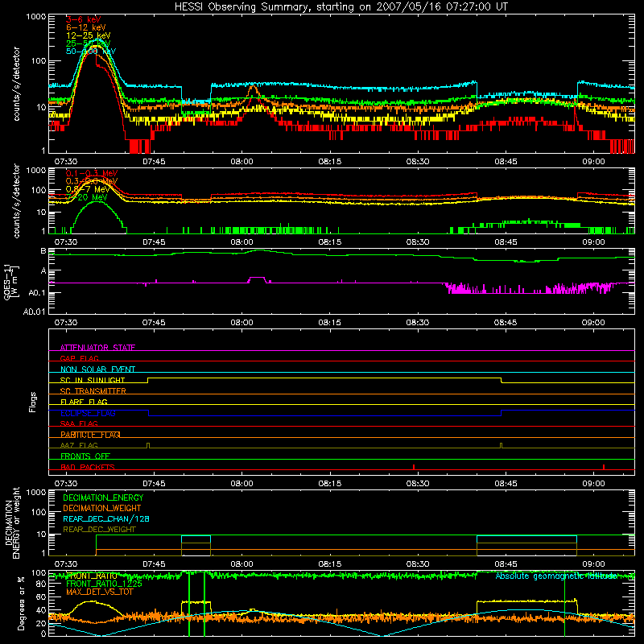
Task: Select the REAR_DEC_CHAN/128 legend label
Action: [x=106, y=518]
